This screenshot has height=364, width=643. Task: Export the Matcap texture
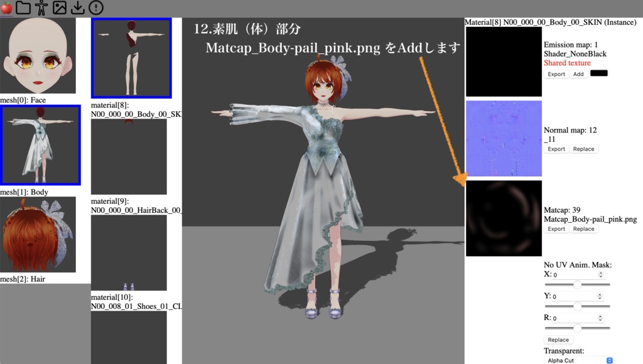(556, 229)
